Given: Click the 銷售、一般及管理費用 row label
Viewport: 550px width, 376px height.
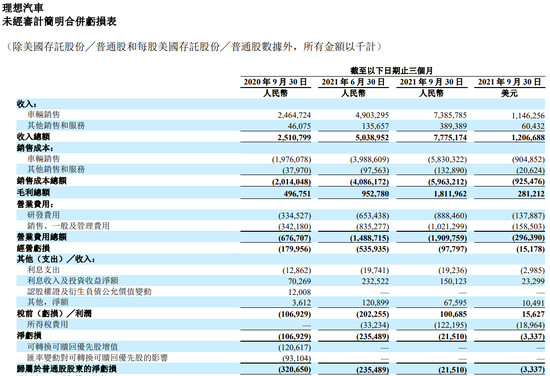Looking at the screenshot, I should click(x=68, y=226).
